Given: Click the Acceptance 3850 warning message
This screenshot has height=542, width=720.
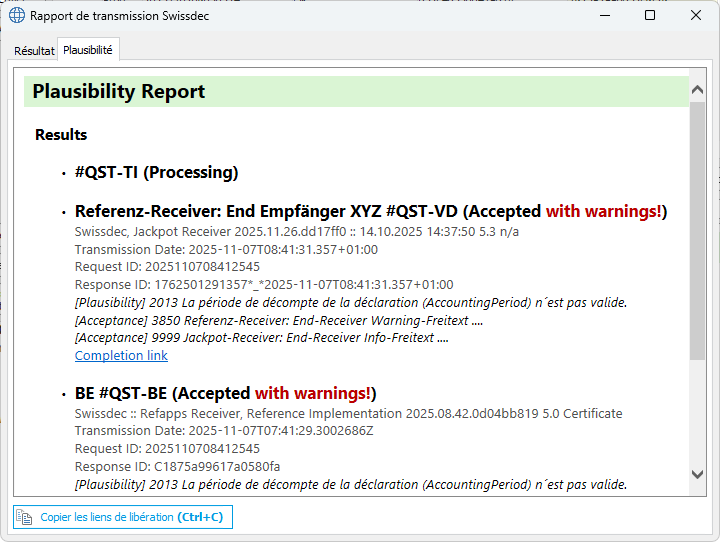Looking at the screenshot, I should 279,320.
